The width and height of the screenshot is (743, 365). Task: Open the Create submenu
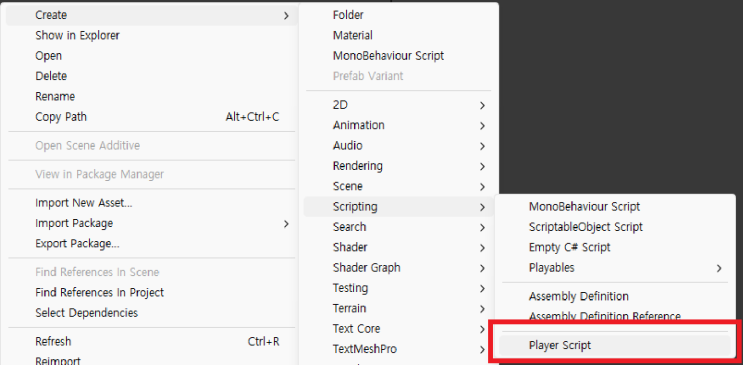pos(152,15)
